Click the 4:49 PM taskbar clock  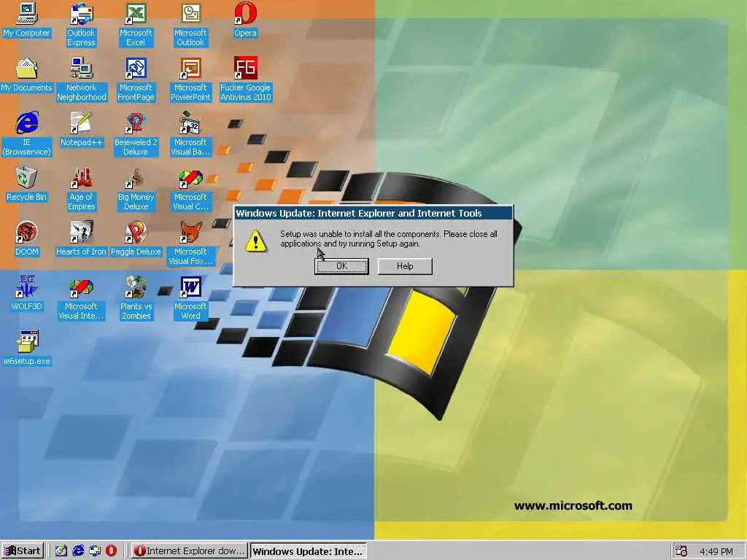click(716, 551)
